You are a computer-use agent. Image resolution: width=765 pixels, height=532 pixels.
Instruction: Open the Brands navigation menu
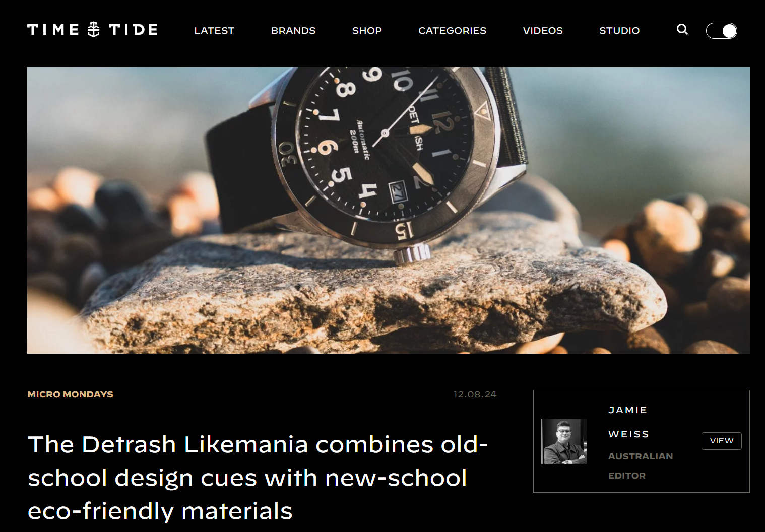(x=293, y=30)
